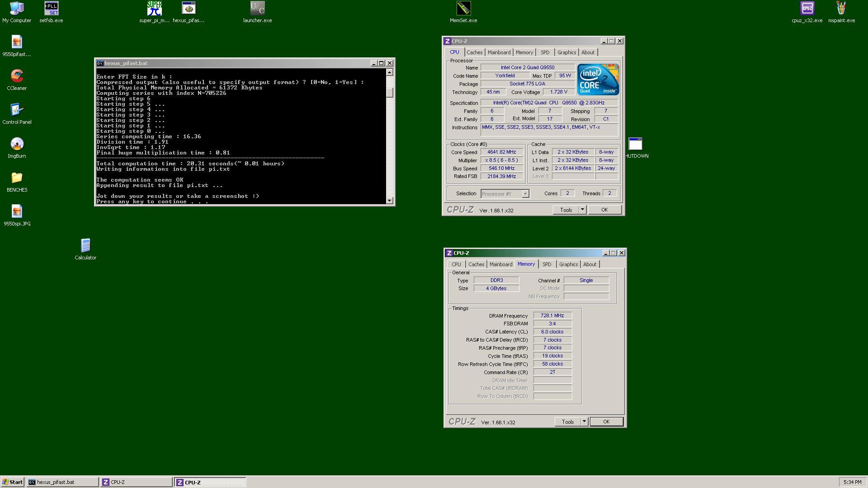Expand Tools dropdown arrow in upper CPU-Z
The height and width of the screenshot is (488, 868).
coord(582,210)
